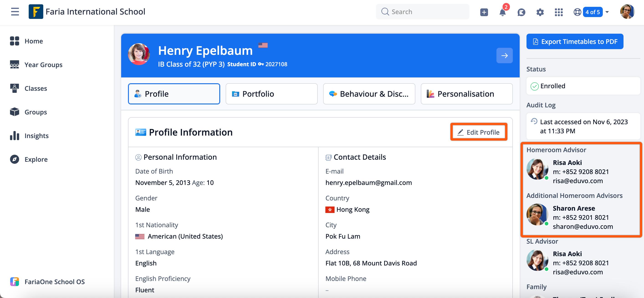Click the help lifebuoy icon
The image size is (644, 298).
577,12
